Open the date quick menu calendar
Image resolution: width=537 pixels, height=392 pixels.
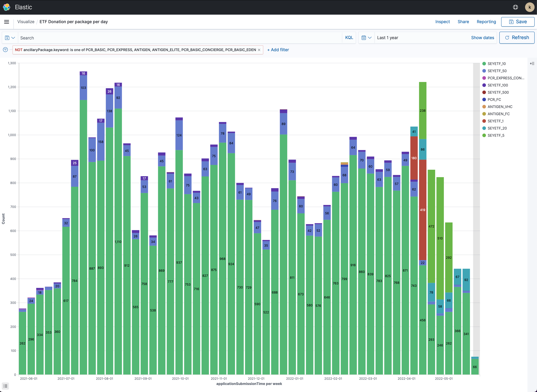(366, 38)
